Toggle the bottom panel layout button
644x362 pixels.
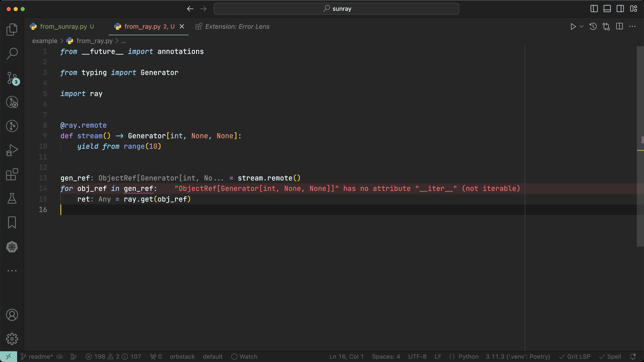[x=607, y=9]
